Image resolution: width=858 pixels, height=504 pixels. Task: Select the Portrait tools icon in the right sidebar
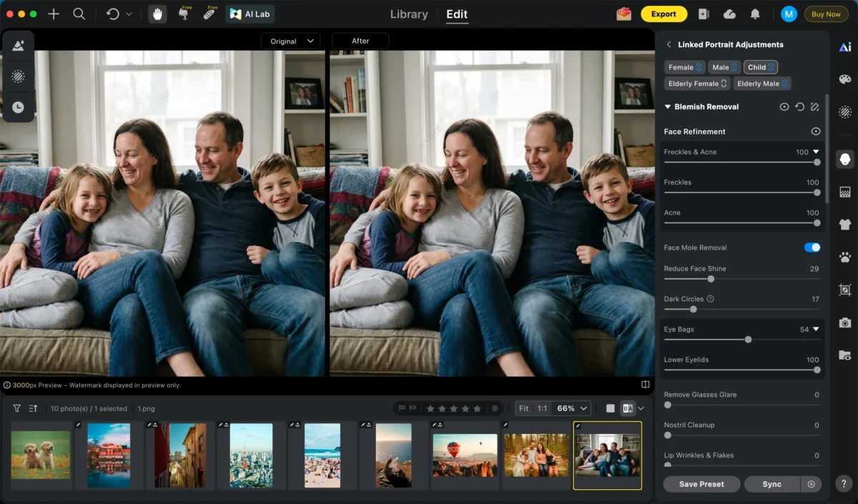pos(844,159)
